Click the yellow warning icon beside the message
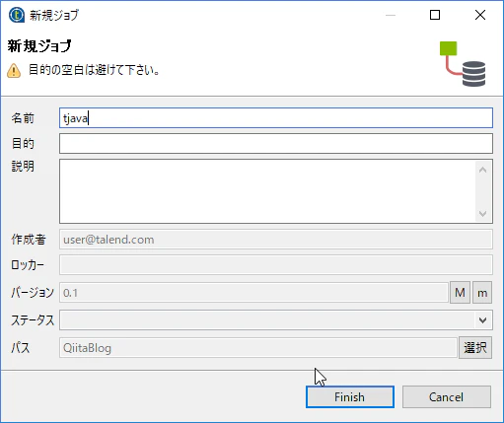 click(x=14, y=71)
